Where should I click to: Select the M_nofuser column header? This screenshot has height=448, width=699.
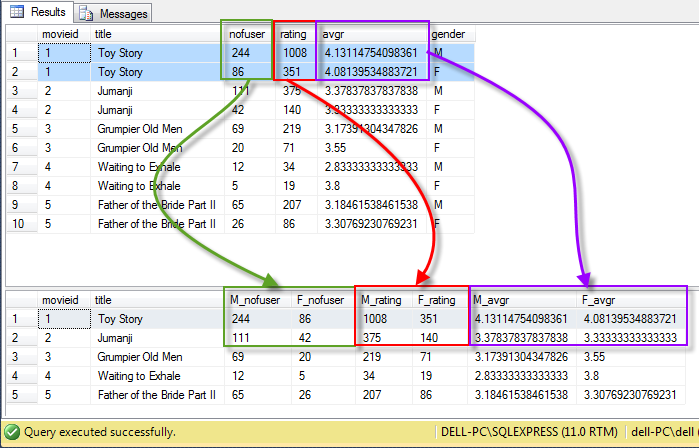click(x=254, y=299)
